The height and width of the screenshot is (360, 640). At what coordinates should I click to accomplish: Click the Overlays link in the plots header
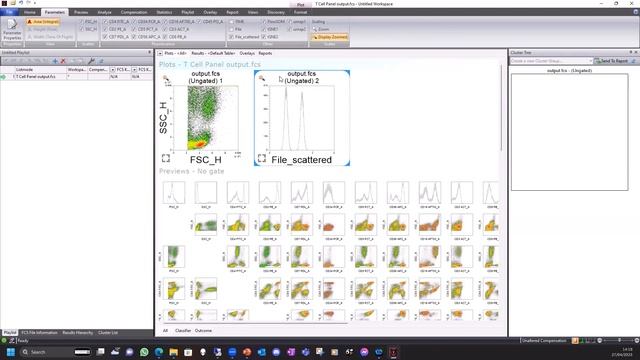(x=247, y=53)
